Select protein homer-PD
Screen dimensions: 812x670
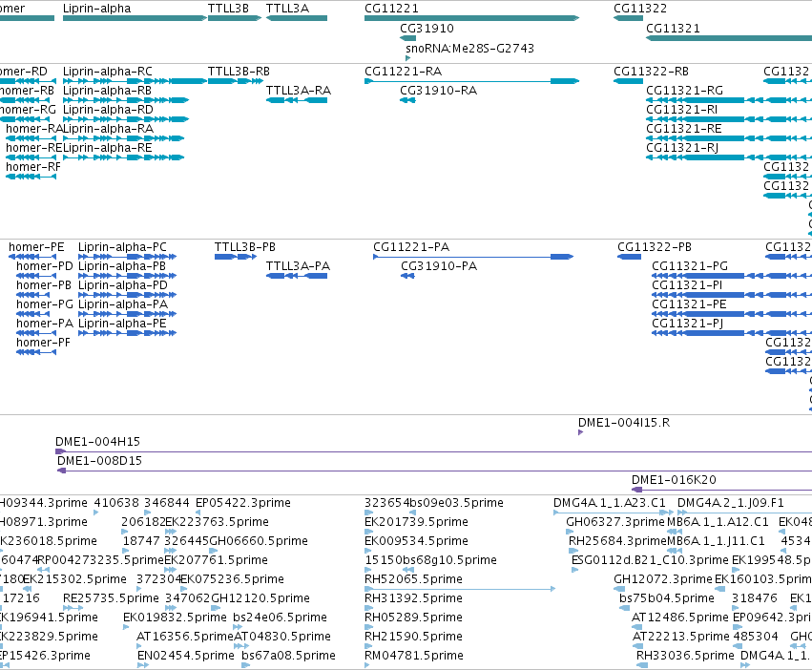pyautogui.click(x=35, y=276)
